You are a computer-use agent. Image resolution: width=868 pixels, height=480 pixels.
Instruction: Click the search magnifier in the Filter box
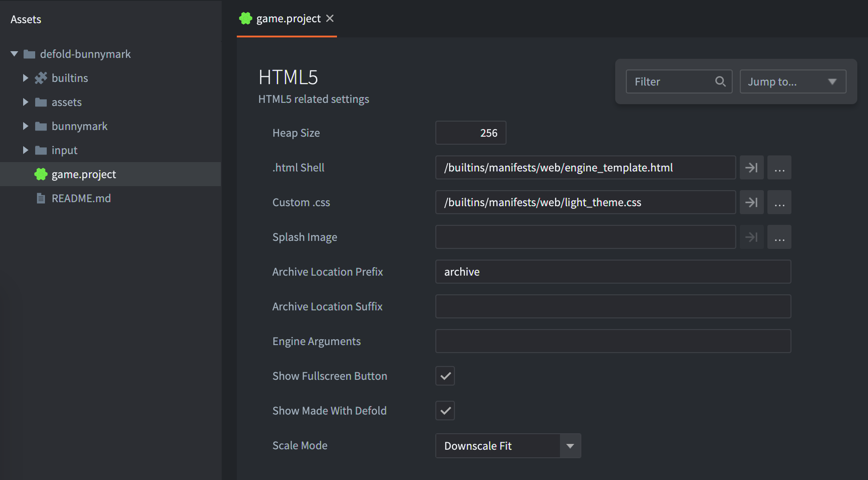point(721,81)
